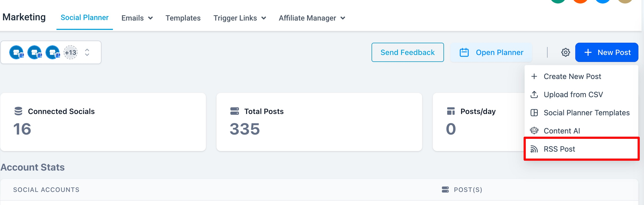Click the +13 more accounts badge
This screenshot has width=644, height=205.
[x=71, y=52]
